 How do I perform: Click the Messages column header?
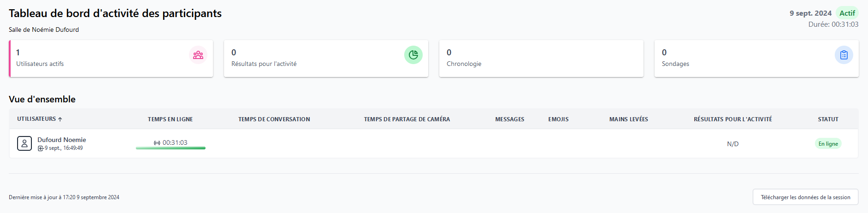[510, 119]
